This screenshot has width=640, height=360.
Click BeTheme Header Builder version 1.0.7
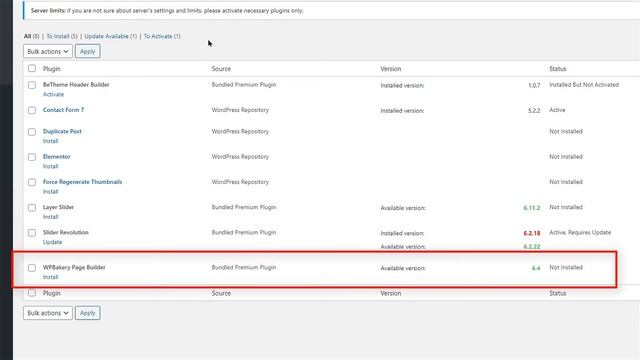pyautogui.click(x=534, y=85)
